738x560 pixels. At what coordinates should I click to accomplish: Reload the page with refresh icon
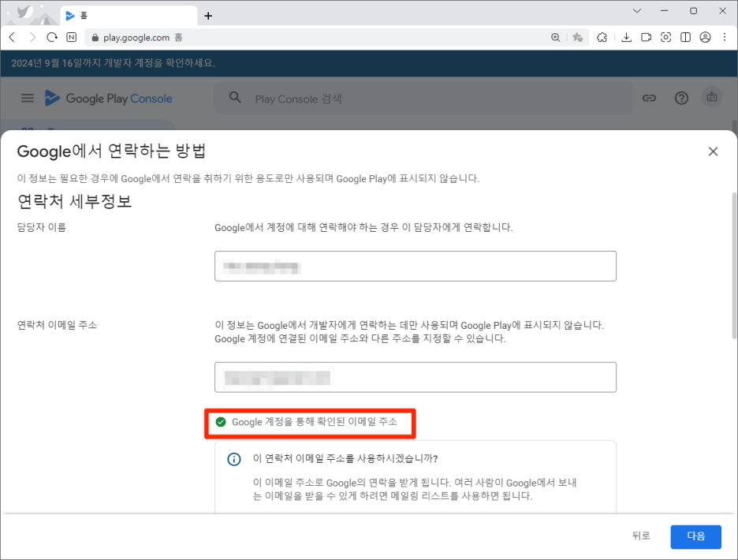click(52, 37)
